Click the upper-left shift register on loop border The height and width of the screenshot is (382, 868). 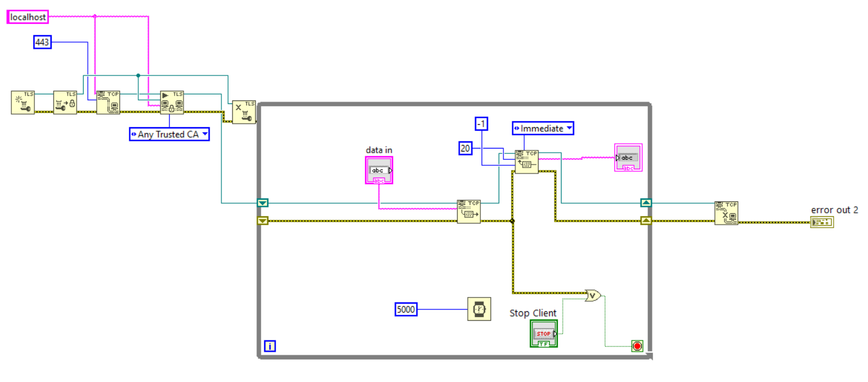click(262, 203)
